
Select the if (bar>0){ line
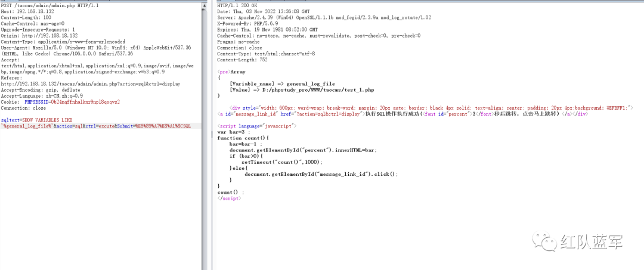[x=246, y=156]
